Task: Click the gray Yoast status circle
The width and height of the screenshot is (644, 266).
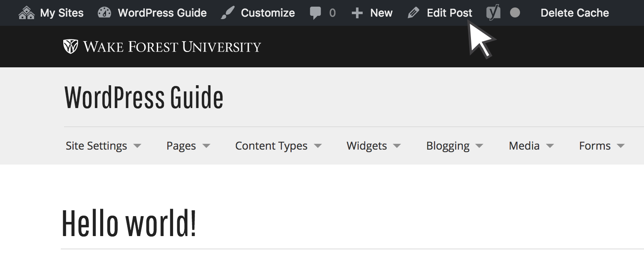Action: [515, 13]
